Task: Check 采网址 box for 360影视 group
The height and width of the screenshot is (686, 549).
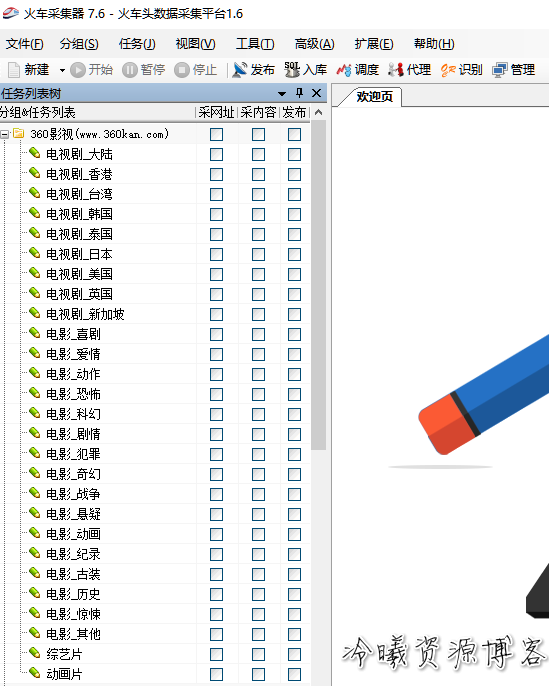Action: pyautogui.click(x=217, y=134)
